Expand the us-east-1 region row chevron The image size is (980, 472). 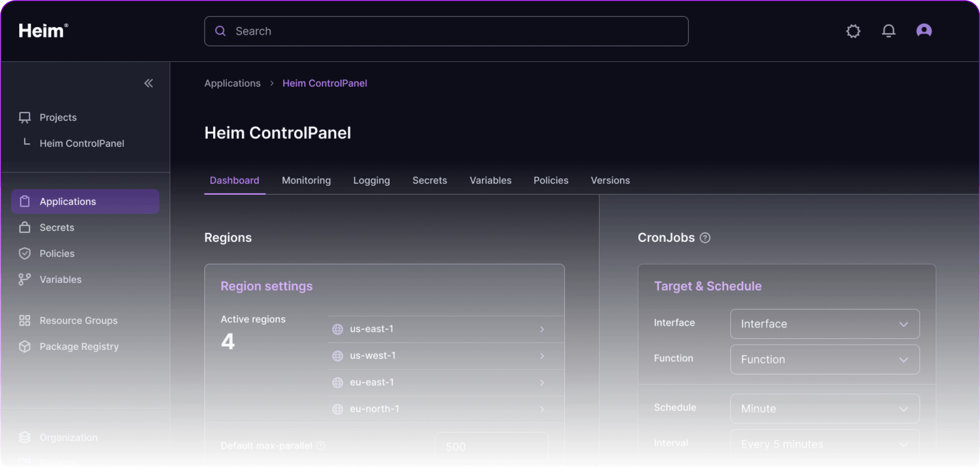tap(542, 329)
